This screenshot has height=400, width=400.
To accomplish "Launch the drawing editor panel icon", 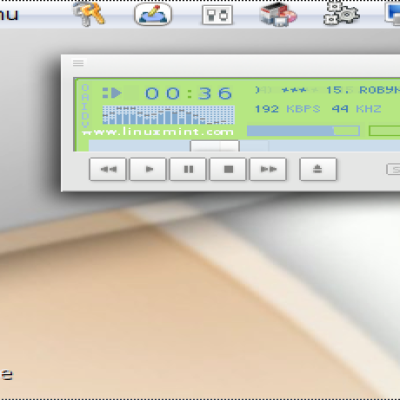I will 153,15.
